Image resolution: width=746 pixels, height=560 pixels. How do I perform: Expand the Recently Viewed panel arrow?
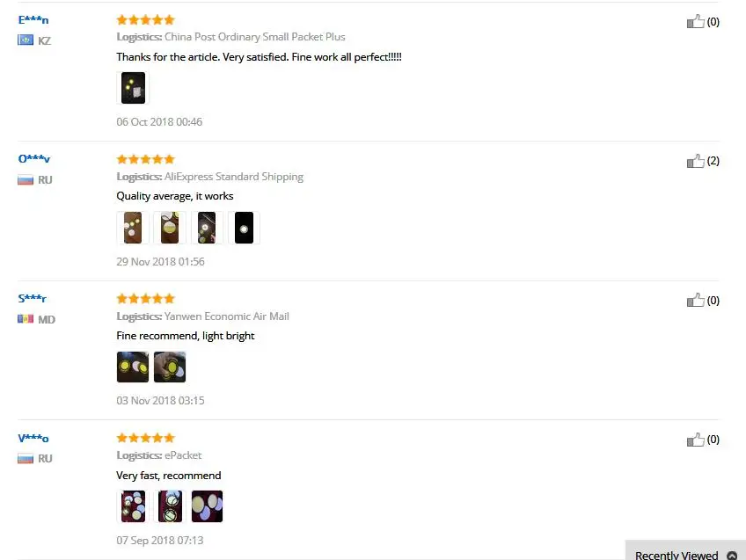732,556
